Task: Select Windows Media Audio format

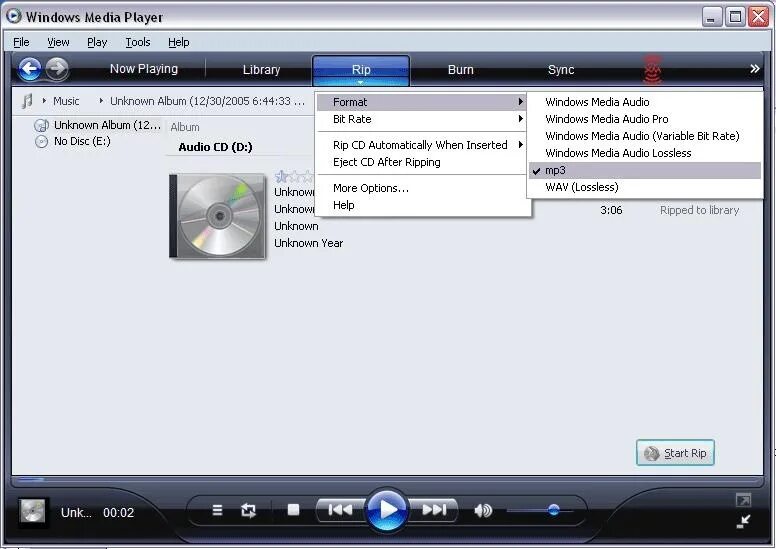Action: (644, 102)
